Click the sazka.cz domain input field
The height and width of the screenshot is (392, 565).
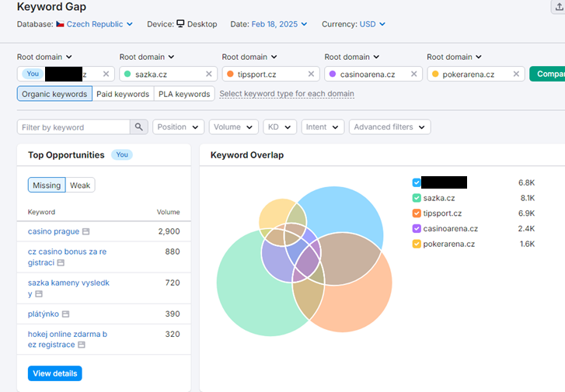pyautogui.click(x=169, y=74)
